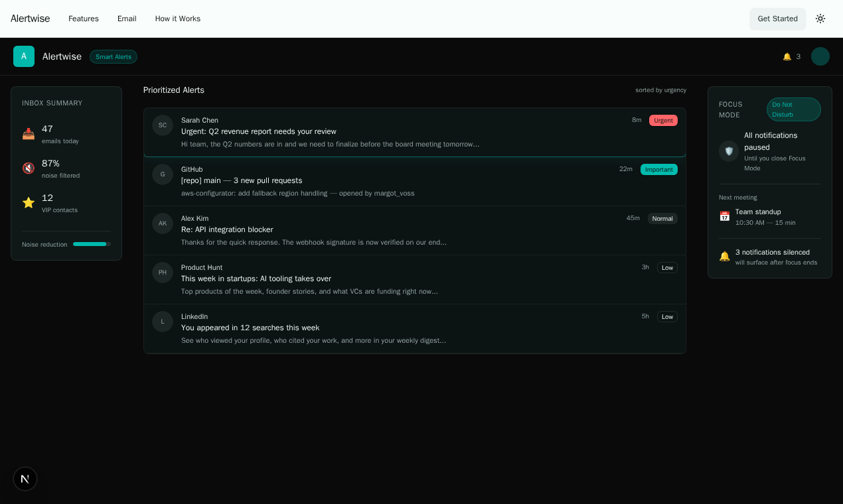Viewport: 843px width, 504px height.
Task: Click the '3h' timestamp on Product Hunt email
Action: [645, 267]
